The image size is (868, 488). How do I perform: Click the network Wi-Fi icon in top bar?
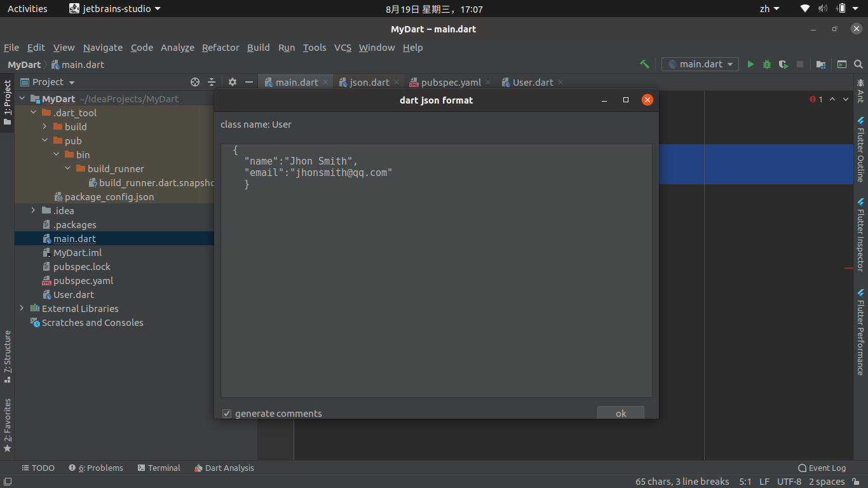click(805, 9)
